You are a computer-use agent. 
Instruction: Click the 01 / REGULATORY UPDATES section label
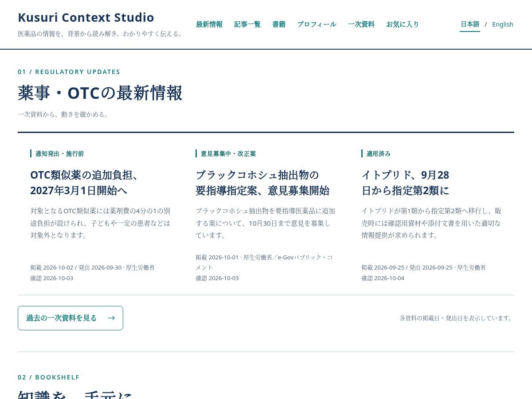click(x=69, y=72)
